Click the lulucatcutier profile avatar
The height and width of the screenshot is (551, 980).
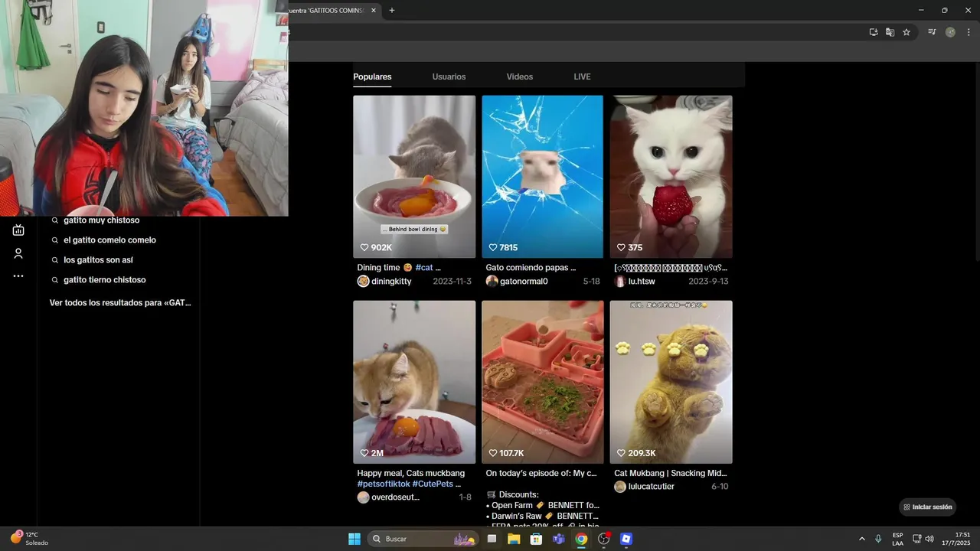coord(620,487)
